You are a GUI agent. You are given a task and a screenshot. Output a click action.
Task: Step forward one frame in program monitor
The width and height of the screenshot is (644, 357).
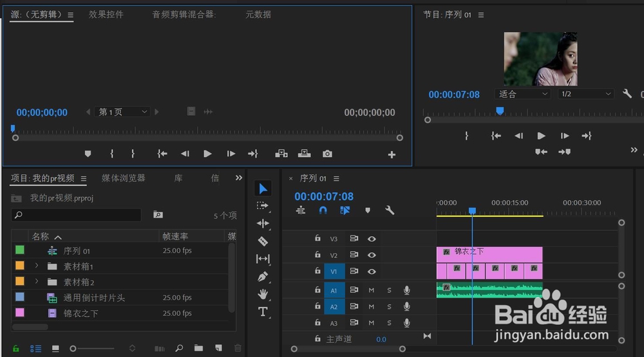(565, 136)
